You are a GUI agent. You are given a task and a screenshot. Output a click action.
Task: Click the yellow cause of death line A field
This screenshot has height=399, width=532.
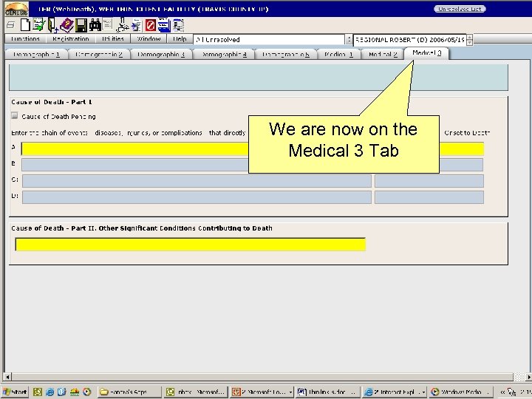134,149
